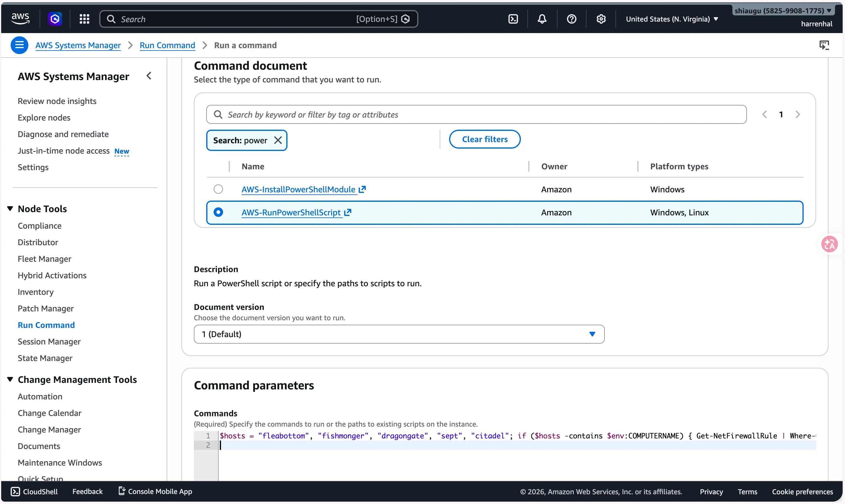Open the Privacy footer link
Image resolution: width=845 pixels, height=504 pixels.
tap(711, 492)
